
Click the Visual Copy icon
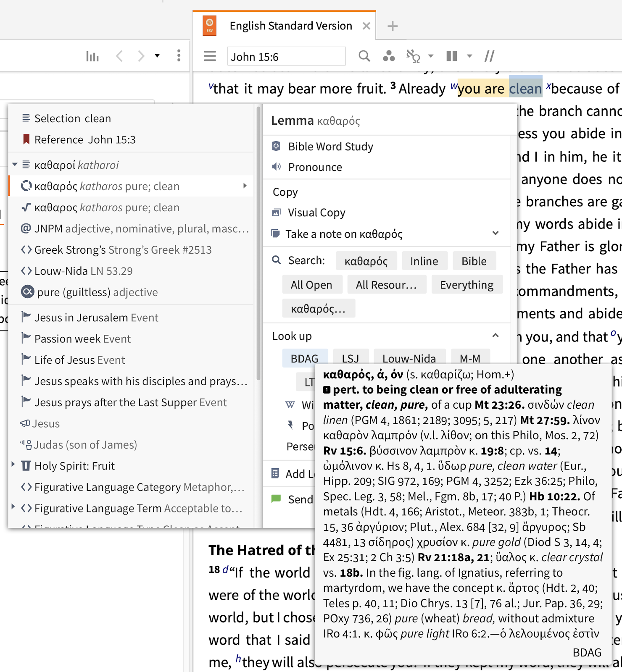point(276,213)
